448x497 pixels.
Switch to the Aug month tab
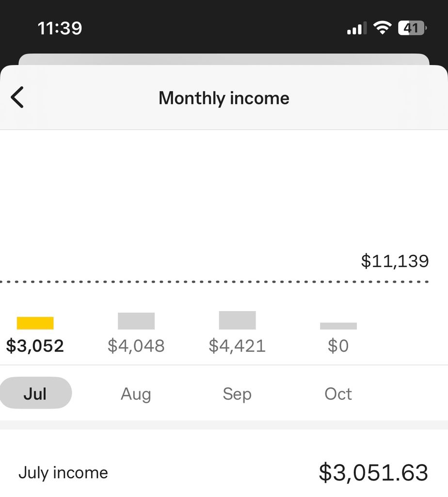coord(136,394)
